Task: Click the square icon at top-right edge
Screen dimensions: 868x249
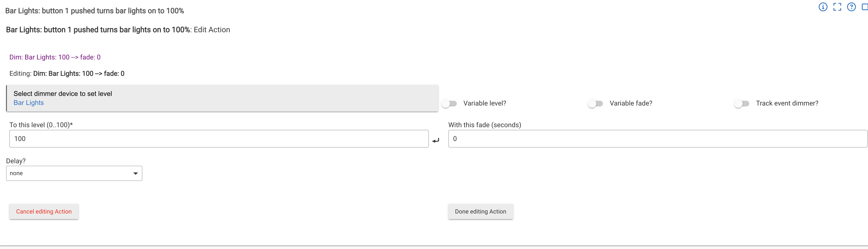Action: click(x=865, y=7)
